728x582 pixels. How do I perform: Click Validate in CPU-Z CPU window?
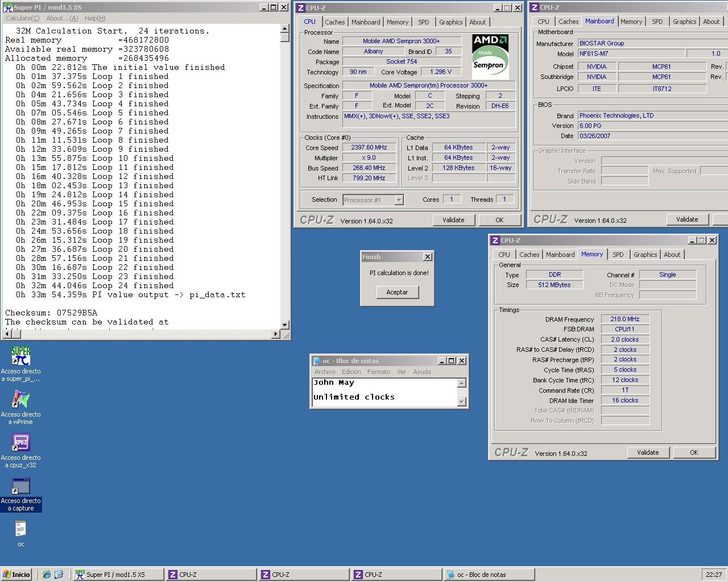[453, 220]
